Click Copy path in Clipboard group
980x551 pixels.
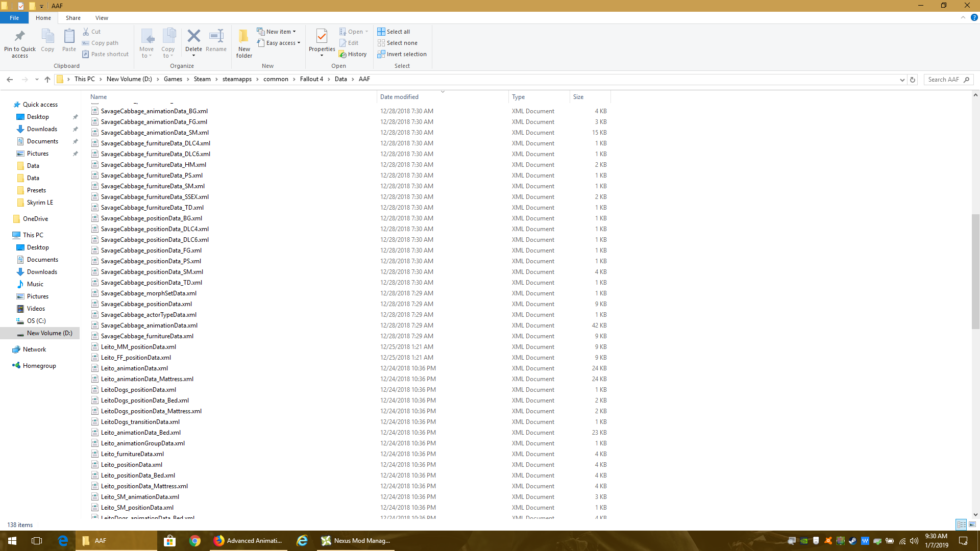pyautogui.click(x=100, y=43)
